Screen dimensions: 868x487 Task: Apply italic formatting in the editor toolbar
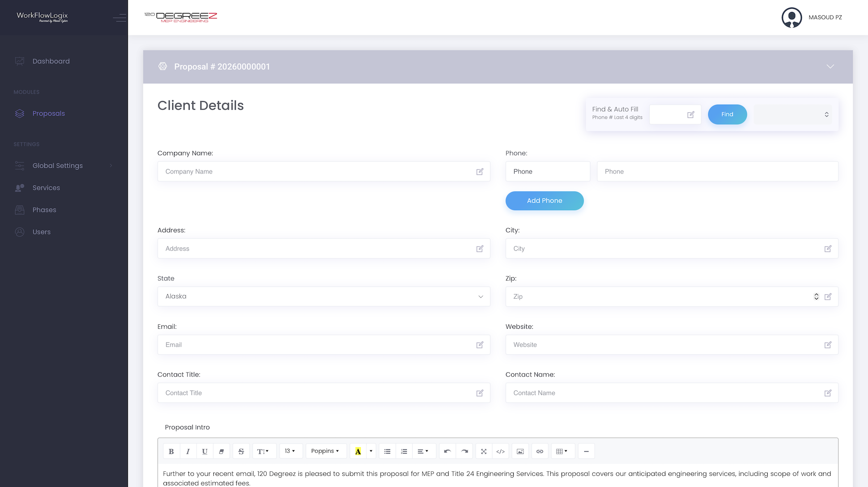pos(188,451)
